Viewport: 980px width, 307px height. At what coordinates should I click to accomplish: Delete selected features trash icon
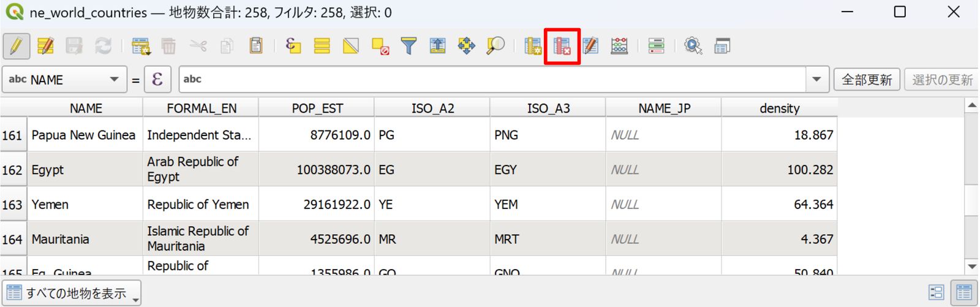(168, 46)
